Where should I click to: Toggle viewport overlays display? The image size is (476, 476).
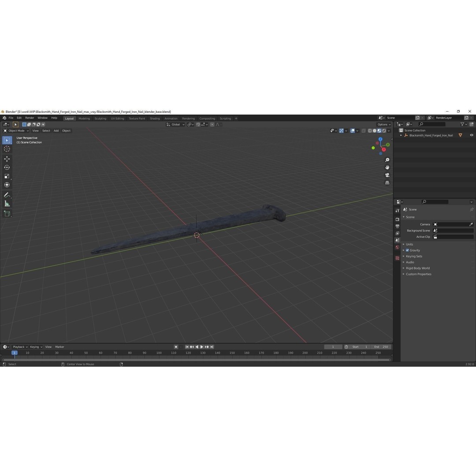pyautogui.click(x=353, y=131)
